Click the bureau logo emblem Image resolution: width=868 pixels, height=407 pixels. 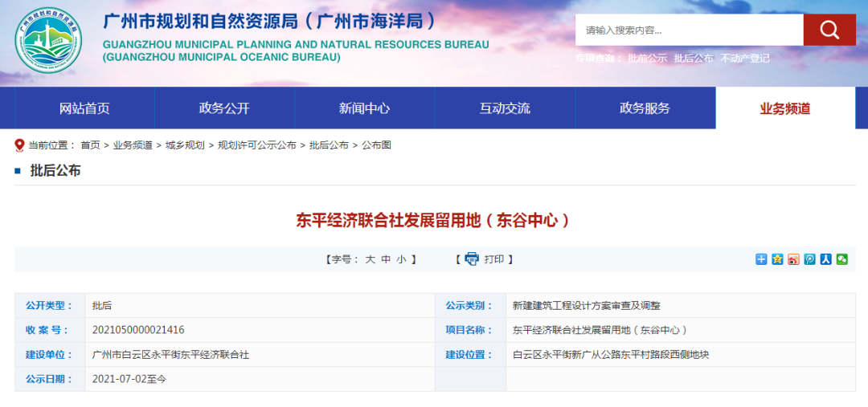coord(49,40)
